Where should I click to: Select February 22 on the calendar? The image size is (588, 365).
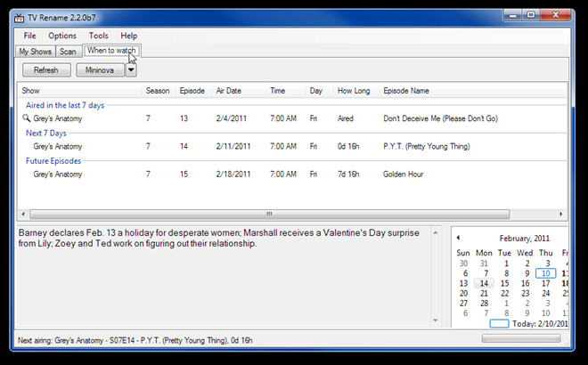tap(505, 294)
